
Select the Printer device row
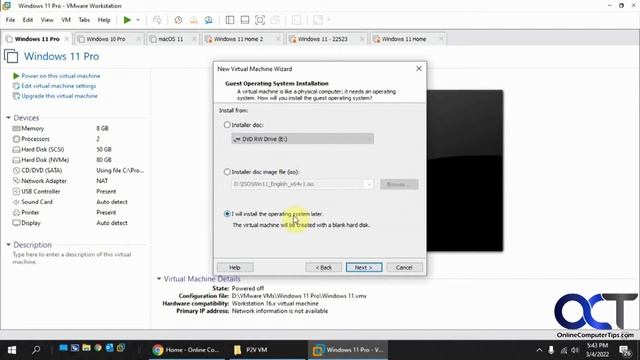(x=78, y=213)
